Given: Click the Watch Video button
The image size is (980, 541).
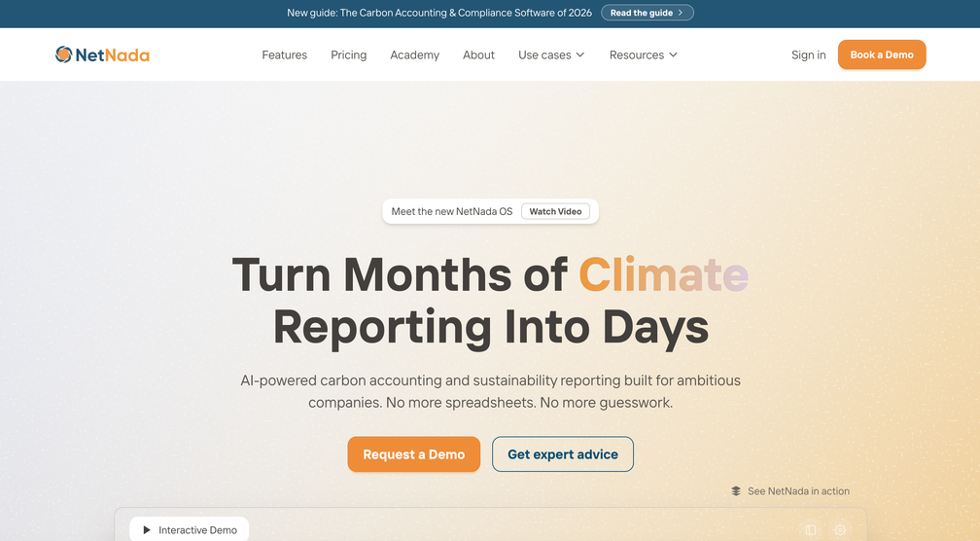Looking at the screenshot, I should [556, 211].
